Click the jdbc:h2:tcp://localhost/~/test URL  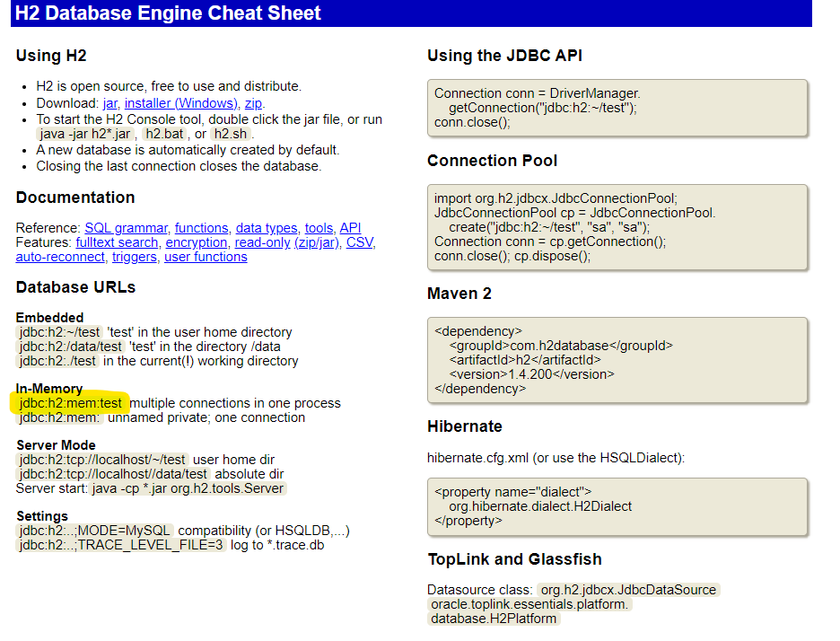pyautogui.click(x=101, y=460)
